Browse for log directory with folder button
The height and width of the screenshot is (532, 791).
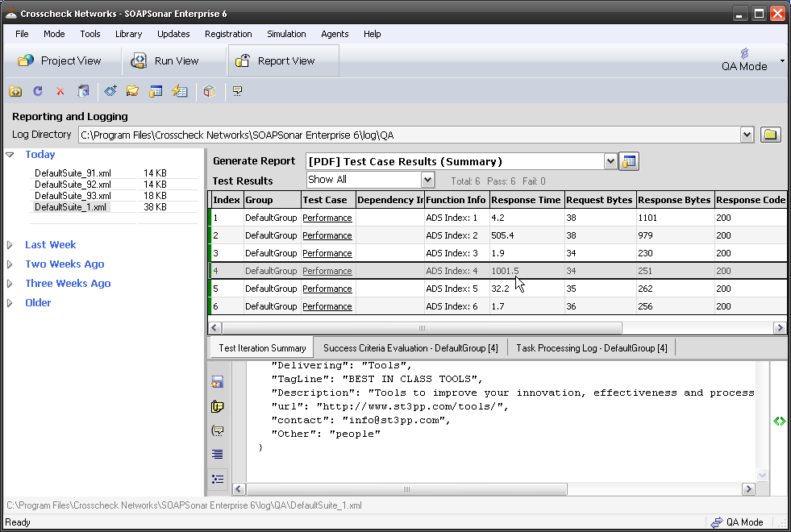[770, 135]
